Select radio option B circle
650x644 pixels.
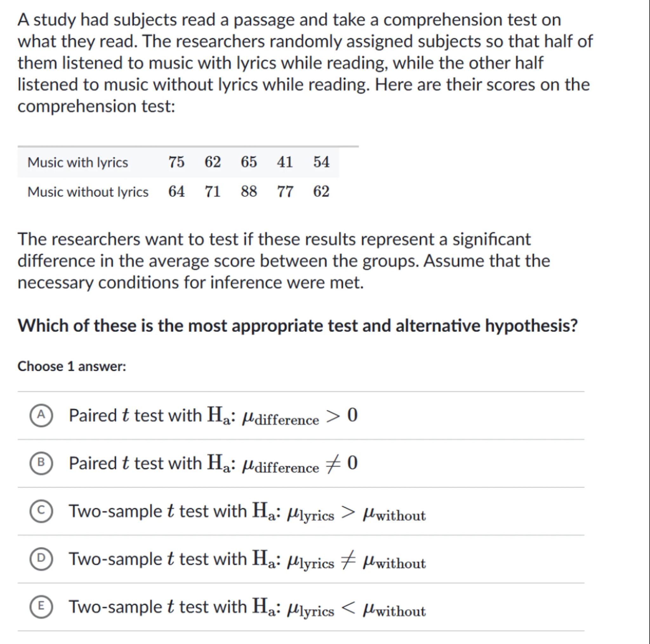[x=41, y=463]
